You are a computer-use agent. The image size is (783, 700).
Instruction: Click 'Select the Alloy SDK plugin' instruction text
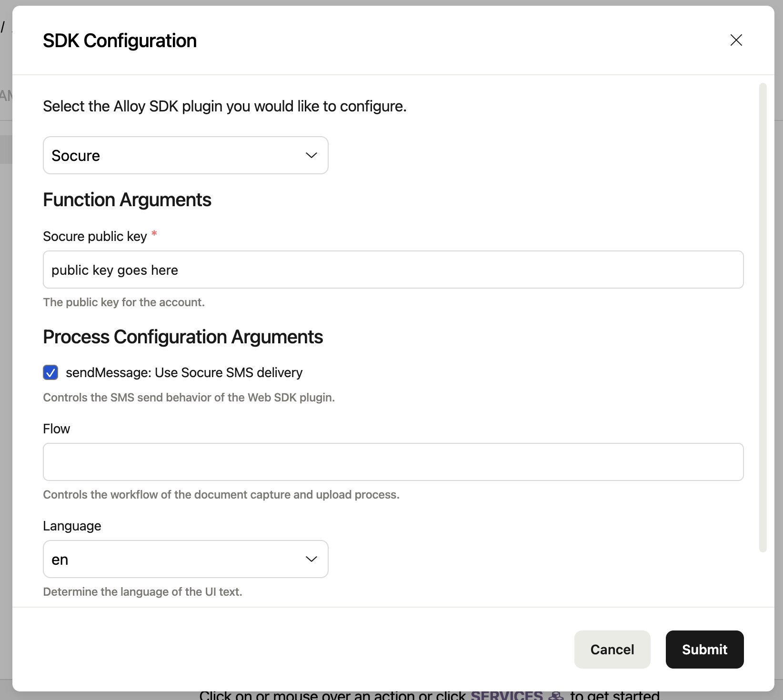225,106
